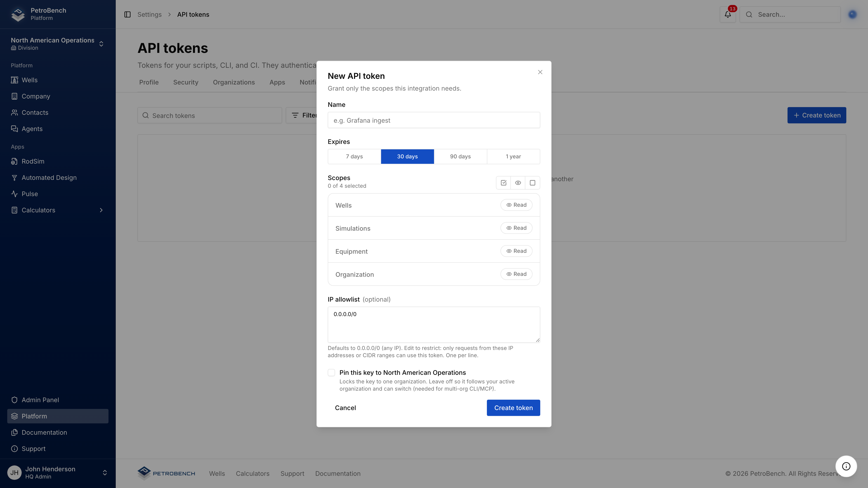The image size is (868, 488).
Task: Click the Search tokens field
Action: coord(210,115)
